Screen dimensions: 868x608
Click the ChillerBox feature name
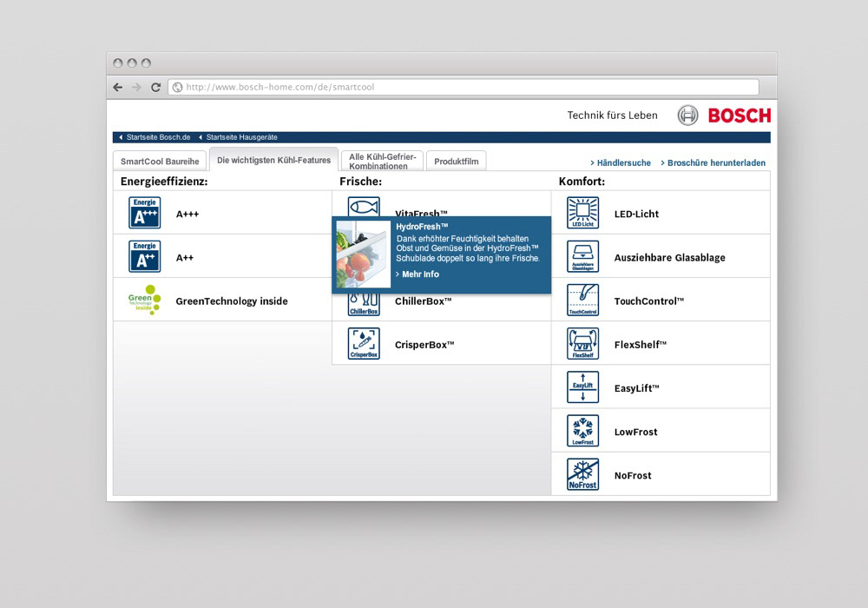[423, 301]
